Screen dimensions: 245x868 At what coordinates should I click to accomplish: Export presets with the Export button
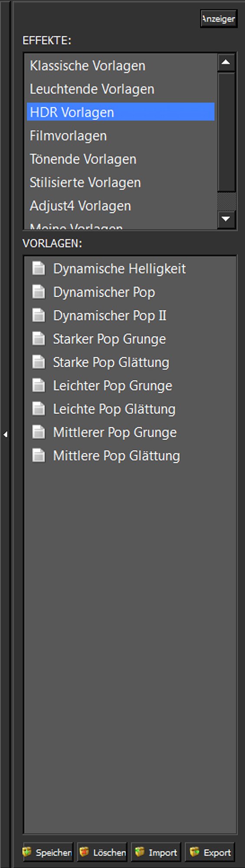pyautogui.click(x=210, y=852)
